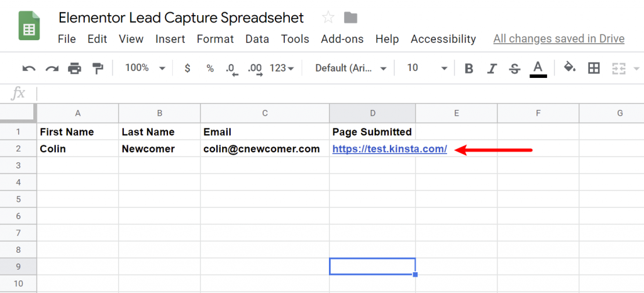Open the font size 10 dropdown
The width and height of the screenshot is (644, 293).
pos(427,68)
